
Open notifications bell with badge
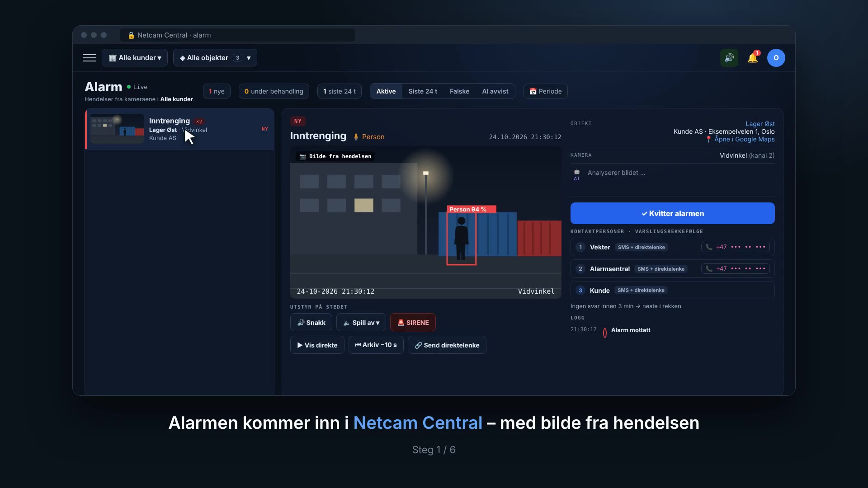(x=753, y=58)
